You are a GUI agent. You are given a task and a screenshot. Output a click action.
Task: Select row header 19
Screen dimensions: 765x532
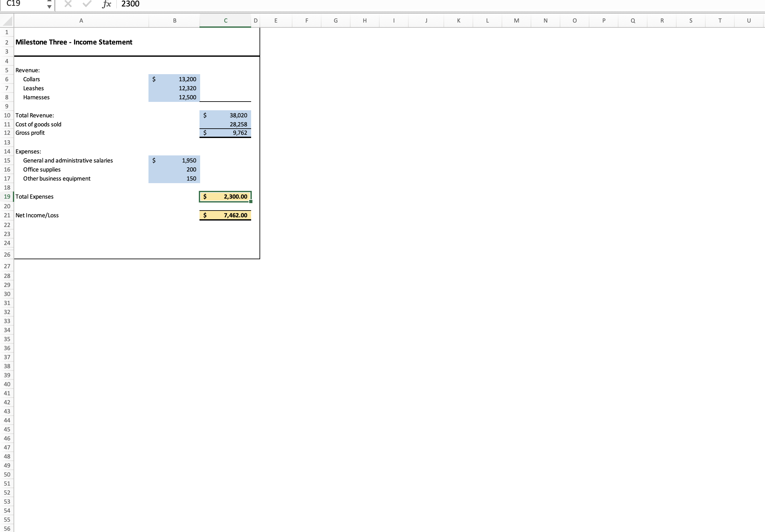coord(7,196)
